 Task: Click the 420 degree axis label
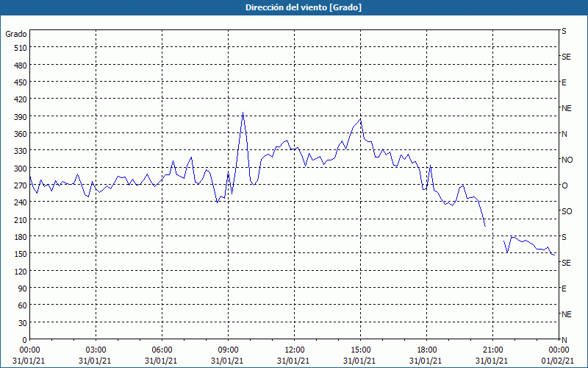(x=21, y=99)
